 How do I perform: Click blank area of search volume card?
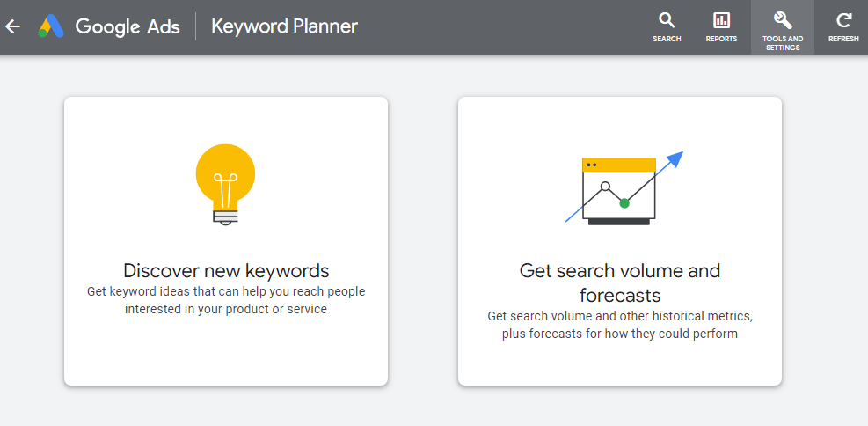620,363
